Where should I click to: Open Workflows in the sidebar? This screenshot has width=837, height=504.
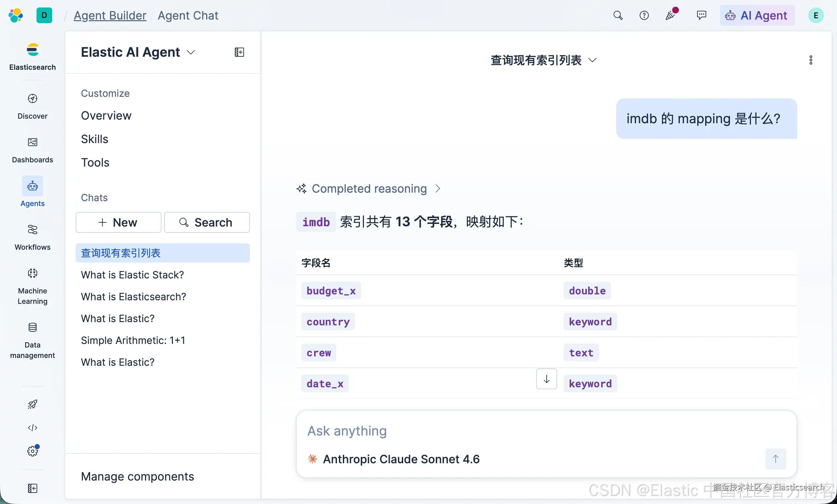click(x=33, y=237)
